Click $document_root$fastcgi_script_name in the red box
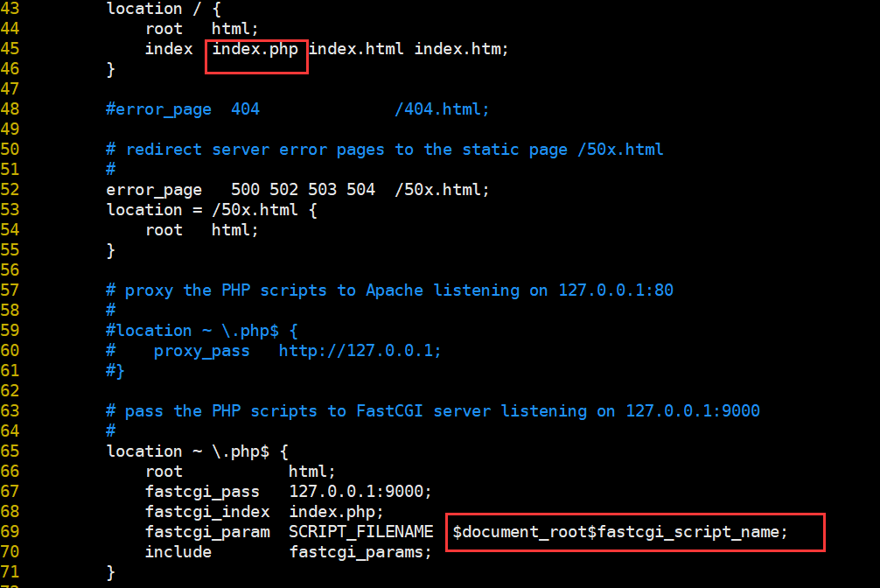The height and width of the screenshot is (588, 880). point(620,532)
